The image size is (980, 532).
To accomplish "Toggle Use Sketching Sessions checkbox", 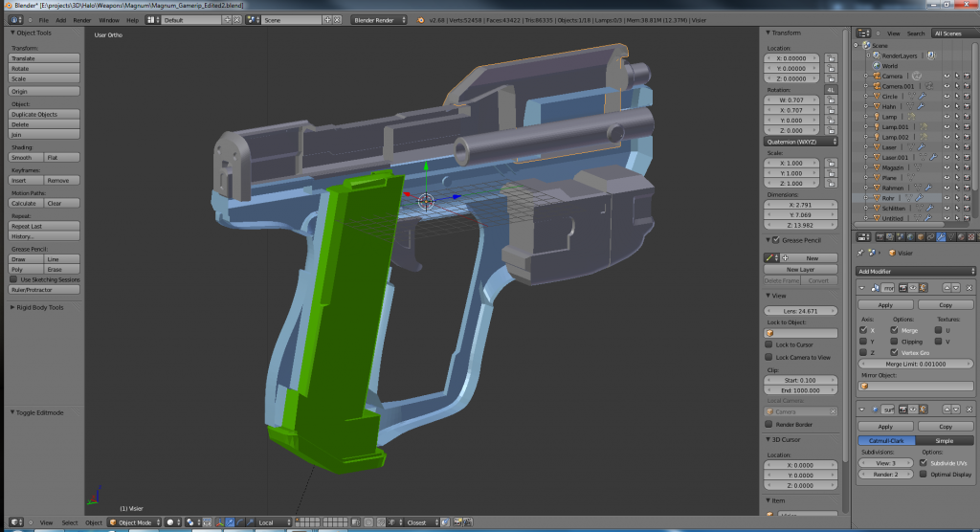I will pyautogui.click(x=13, y=279).
